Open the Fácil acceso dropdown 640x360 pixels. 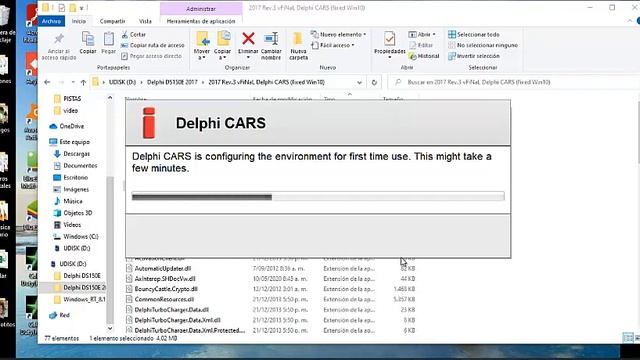click(x=333, y=45)
